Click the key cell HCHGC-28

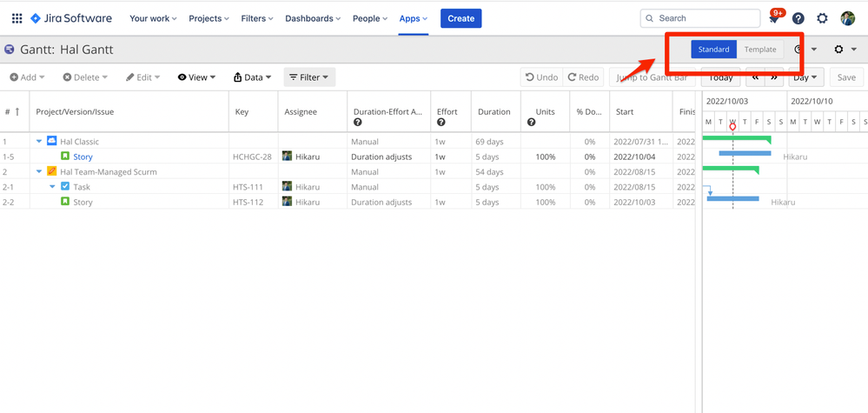coord(253,157)
